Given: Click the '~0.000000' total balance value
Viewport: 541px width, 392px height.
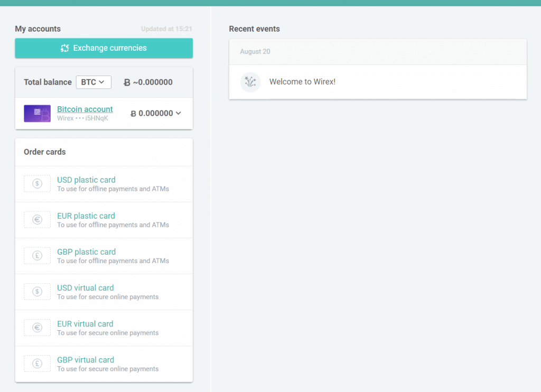Looking at the screenshot, I should pyautogui.click(x=153, y=82).
